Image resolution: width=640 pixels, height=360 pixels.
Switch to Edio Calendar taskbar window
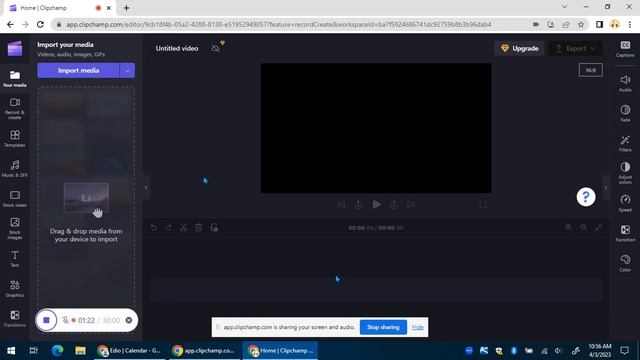tap(129, 351)
